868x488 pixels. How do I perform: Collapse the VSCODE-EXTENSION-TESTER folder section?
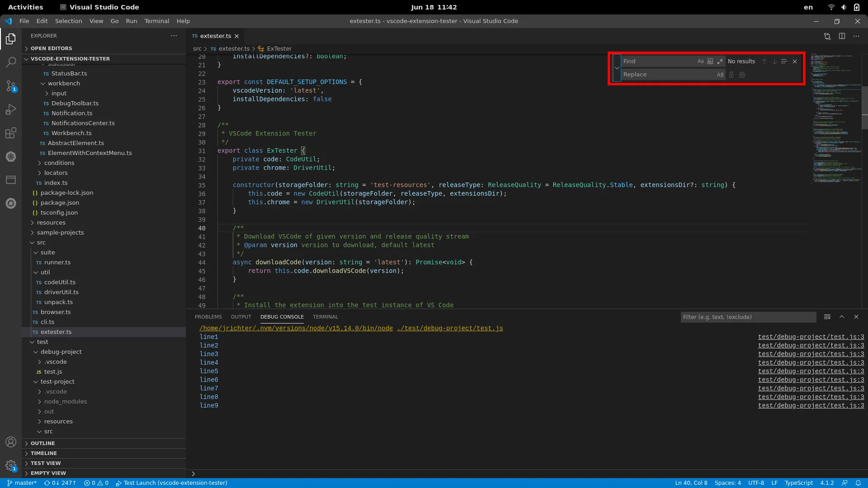click(104, 59)
